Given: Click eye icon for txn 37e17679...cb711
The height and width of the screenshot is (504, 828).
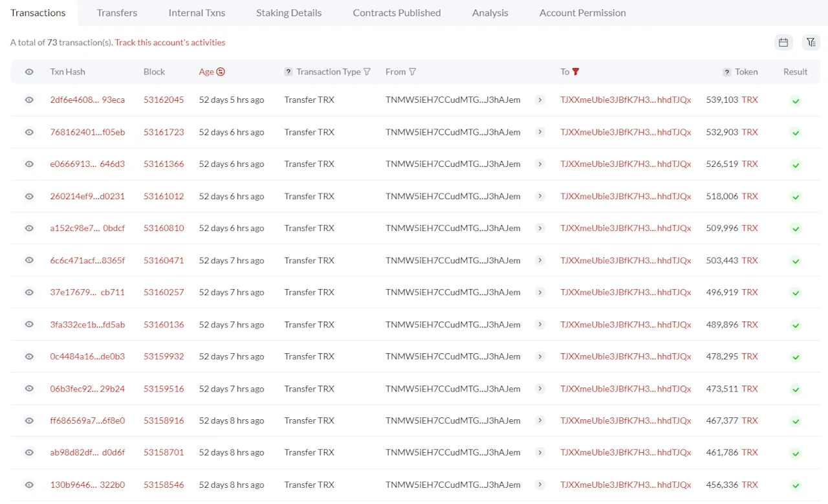Looking at the screenshot, I should click(x=29, y=292).
